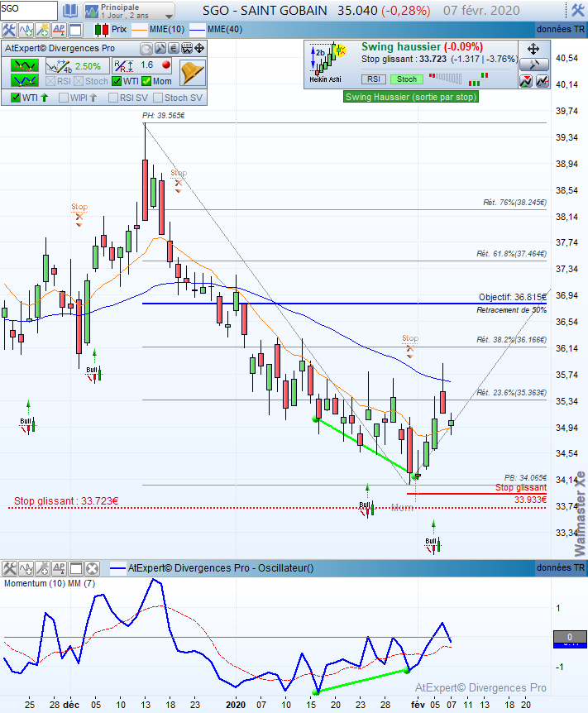Open the indicator wizard on the price chart
This screenshot has width=588, height=713.
pyautogui.click(x=42, y=30)
